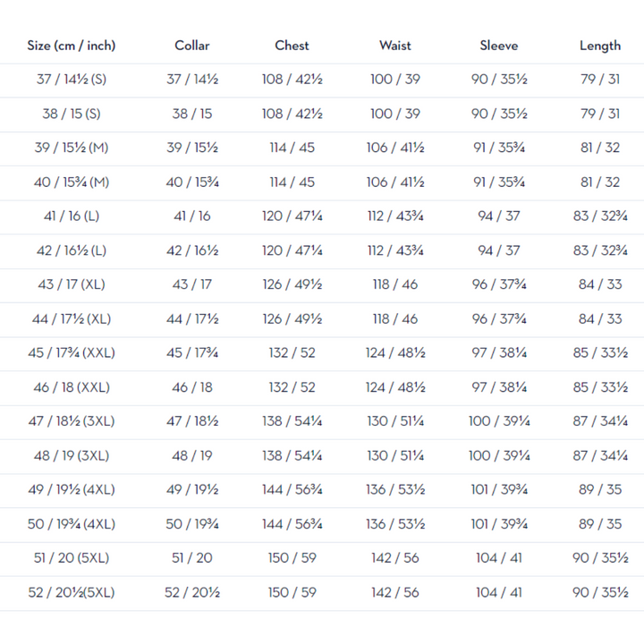Select the collar value 49 / 19½
644x644 pixels.
coord(192,490)
